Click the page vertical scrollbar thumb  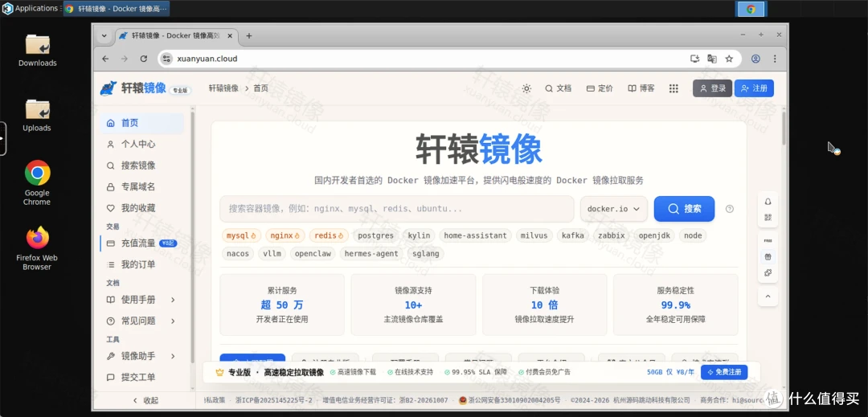coord(784,128)
